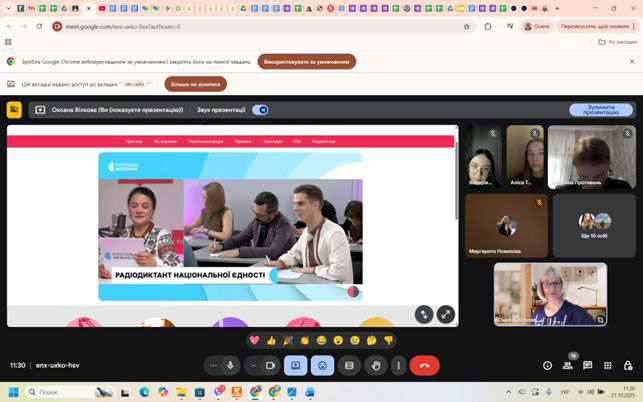Click the 'Радіодиктант' menu item on shared page
This screenshot has height=402, width=643.
[x=323, y=142]
